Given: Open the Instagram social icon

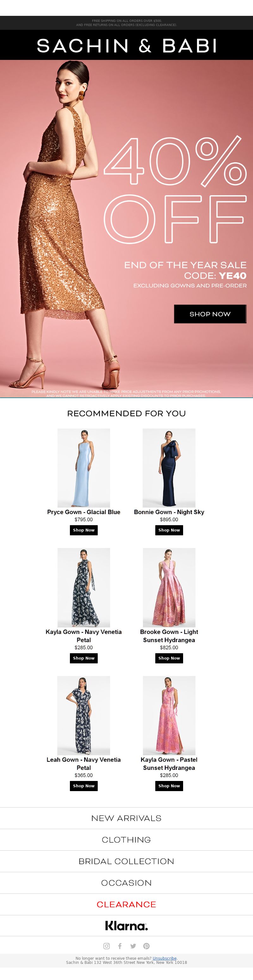Looking at the screenshot, I should point(107,946).
